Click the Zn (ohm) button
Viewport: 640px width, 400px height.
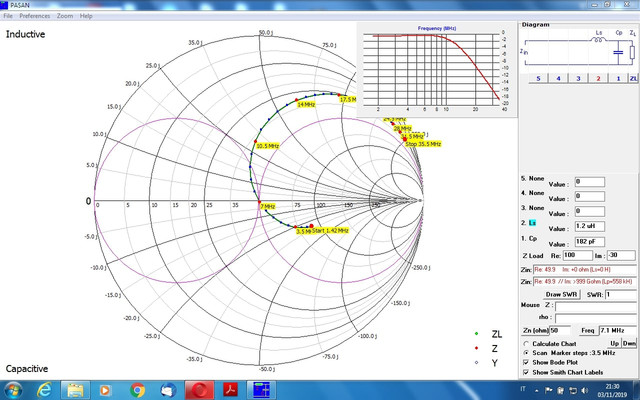pyautogui.click(x=535, y=330)
